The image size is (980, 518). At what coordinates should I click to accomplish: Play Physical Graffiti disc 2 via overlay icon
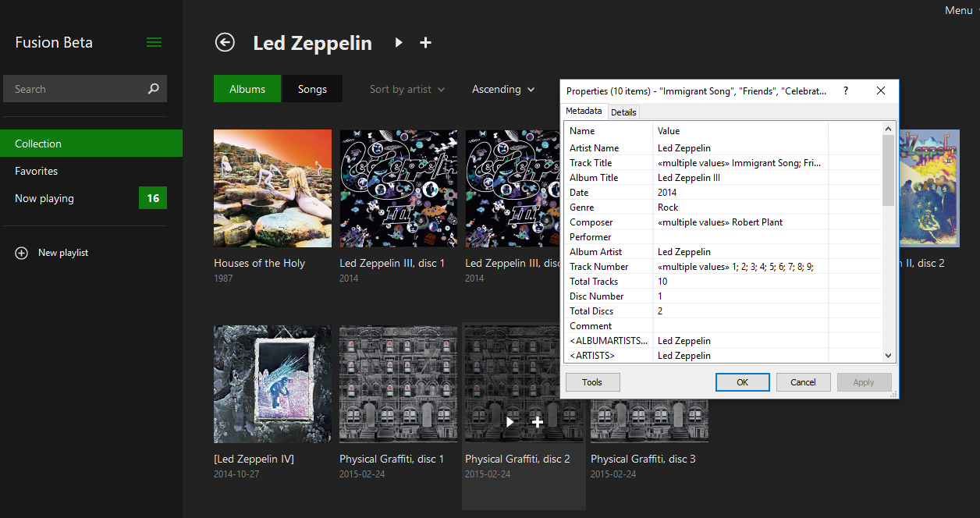[x=510, y=421]
